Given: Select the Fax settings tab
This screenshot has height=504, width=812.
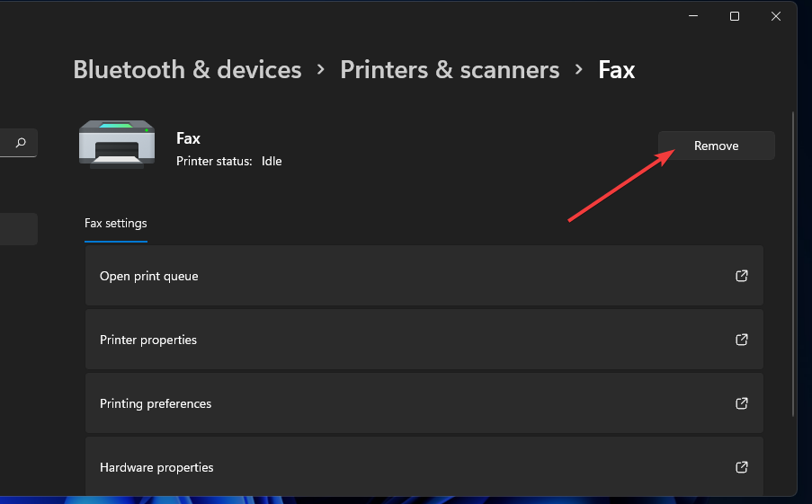Looking at the screenshot, I should pos(116,223).
